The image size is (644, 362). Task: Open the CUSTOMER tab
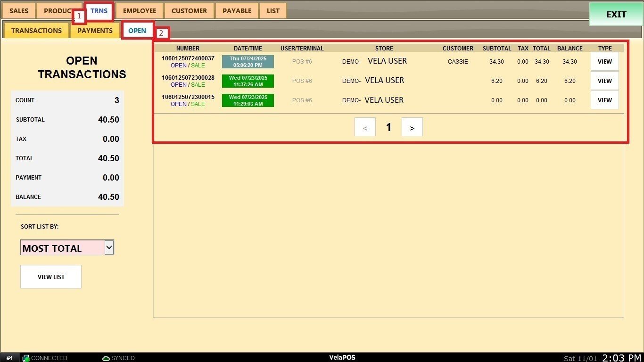coord(189,11)
